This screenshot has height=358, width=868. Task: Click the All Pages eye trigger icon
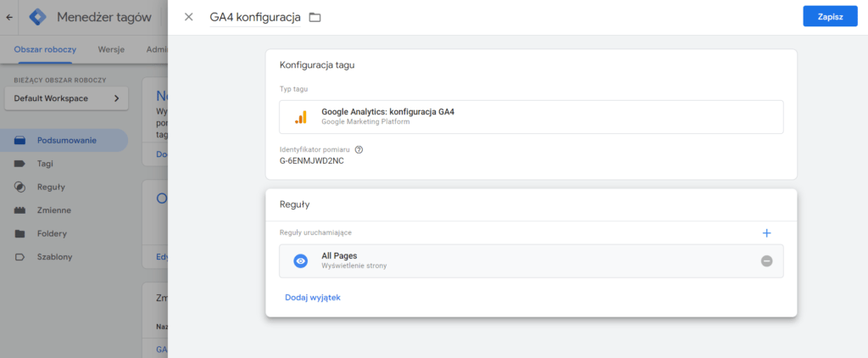[x=301, y=261]
